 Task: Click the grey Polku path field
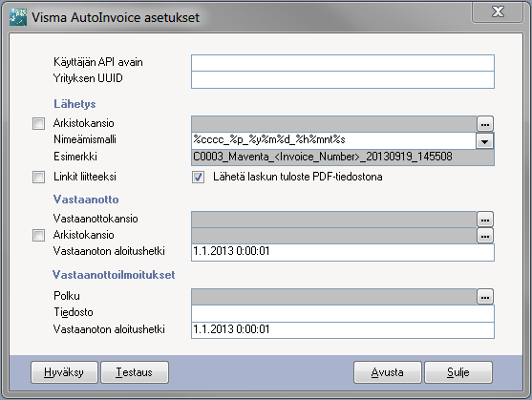coord(334,297)
